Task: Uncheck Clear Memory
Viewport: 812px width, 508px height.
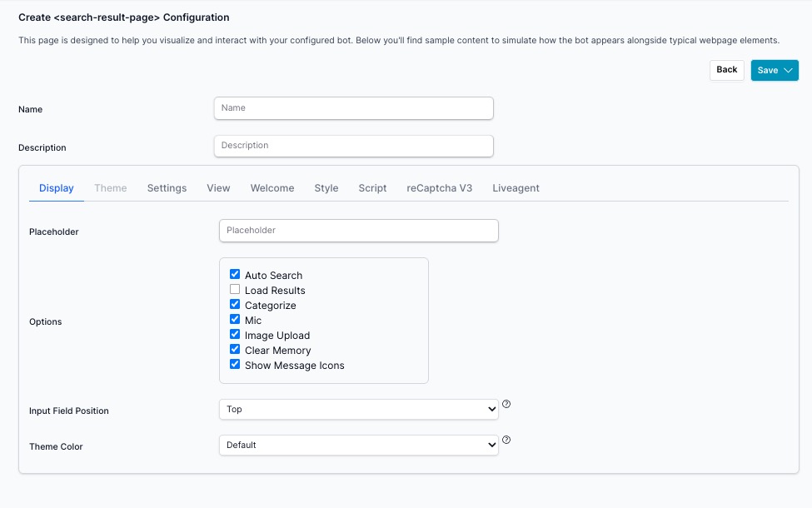Action: pyautogui.click(x=235, y=349)
